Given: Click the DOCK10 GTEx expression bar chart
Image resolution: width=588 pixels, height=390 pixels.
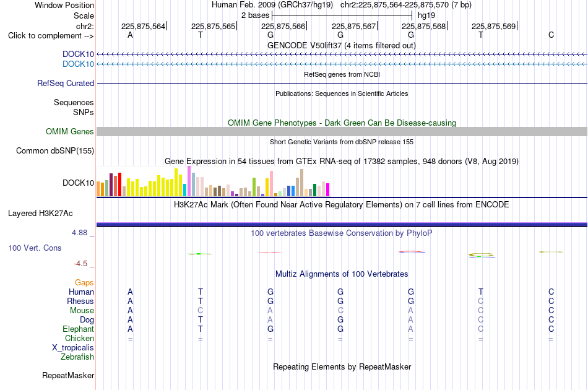Looking at the screenshot, I should point(213,181).
